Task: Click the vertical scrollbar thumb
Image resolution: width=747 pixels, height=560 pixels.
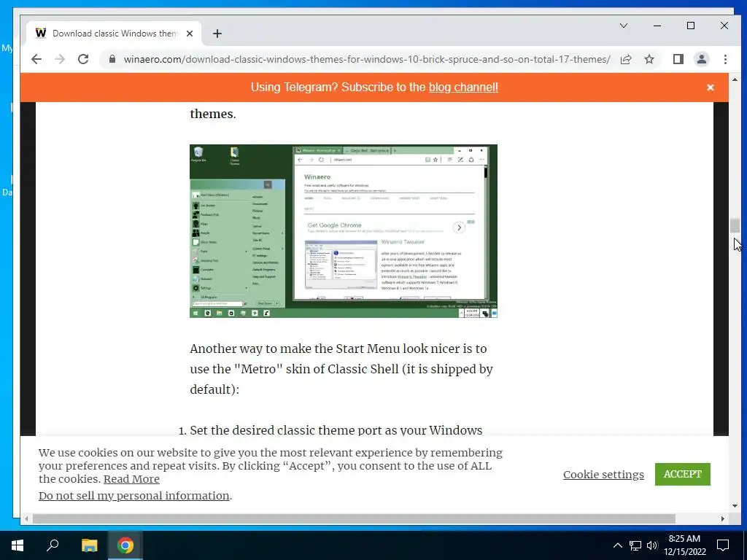Action: coord(734,226)
